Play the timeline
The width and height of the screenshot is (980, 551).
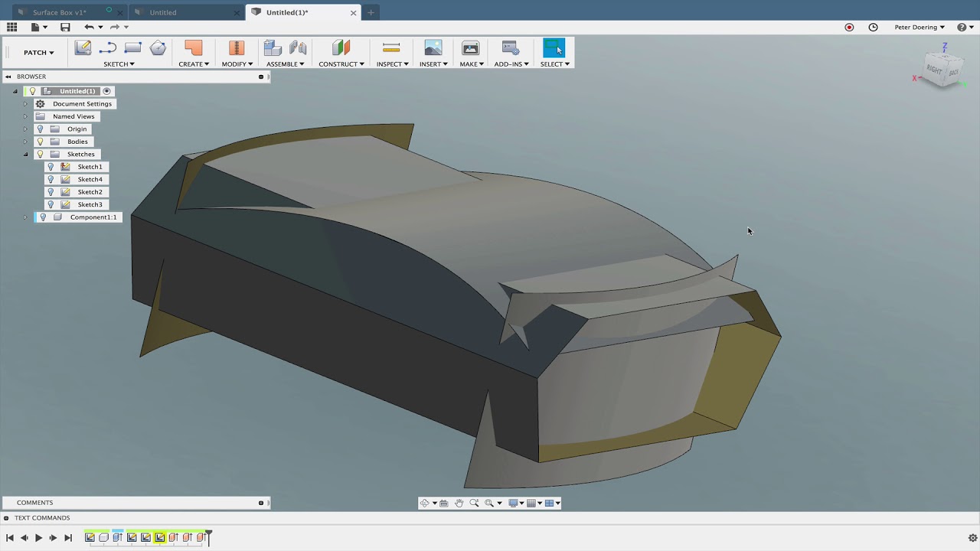coord(38,538)
